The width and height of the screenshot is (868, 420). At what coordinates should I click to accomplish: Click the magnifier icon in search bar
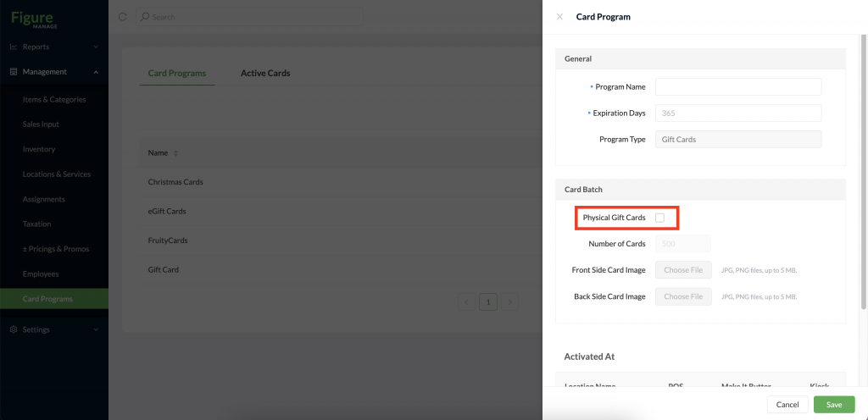(145, 17)
